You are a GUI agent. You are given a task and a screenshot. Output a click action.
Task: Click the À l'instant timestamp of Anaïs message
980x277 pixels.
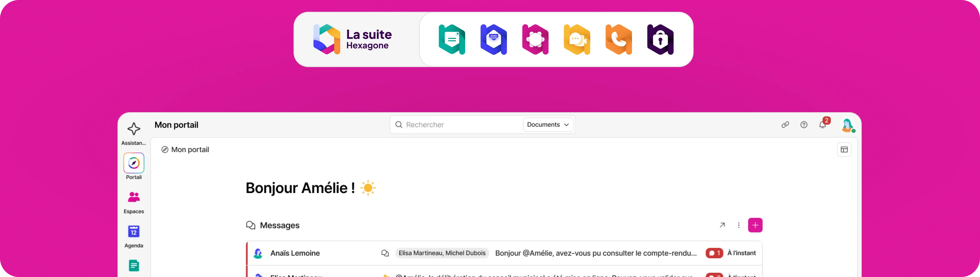(741, 253)
